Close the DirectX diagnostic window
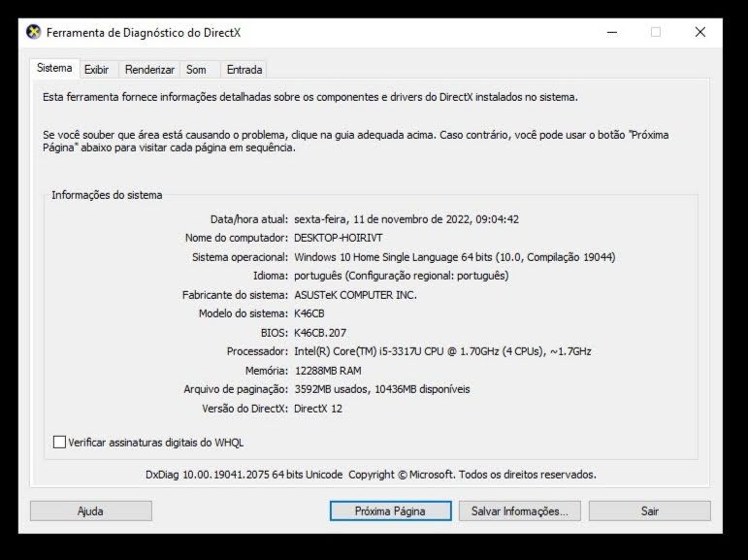The image size is (748, 560). pos(699,32)
